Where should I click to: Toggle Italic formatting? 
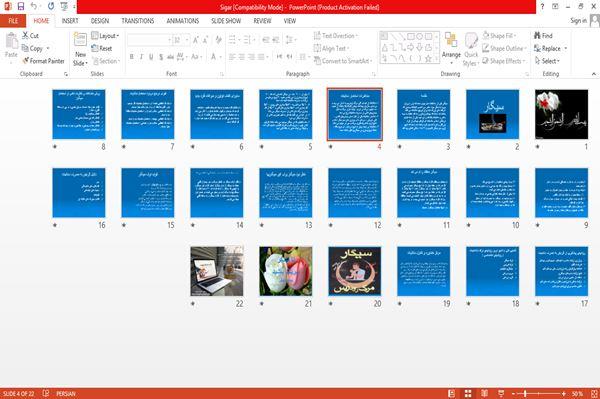click(x=141, y=57)
